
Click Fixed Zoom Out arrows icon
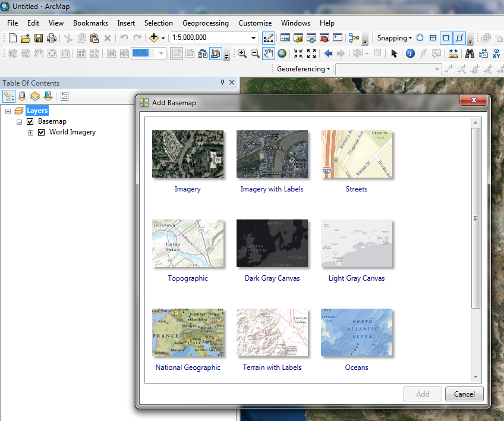[x=311, y=54]
